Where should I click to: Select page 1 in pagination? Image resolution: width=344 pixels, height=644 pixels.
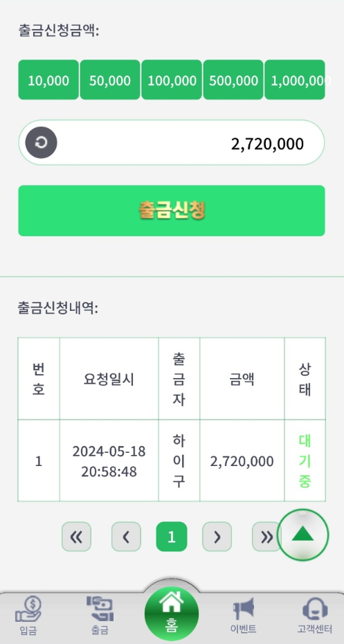pyautogui.click(x=172, y=537)
